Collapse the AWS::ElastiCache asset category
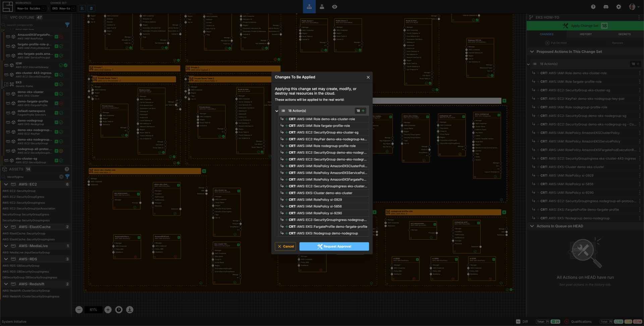The image size is (644, 326). coord(6,227)
